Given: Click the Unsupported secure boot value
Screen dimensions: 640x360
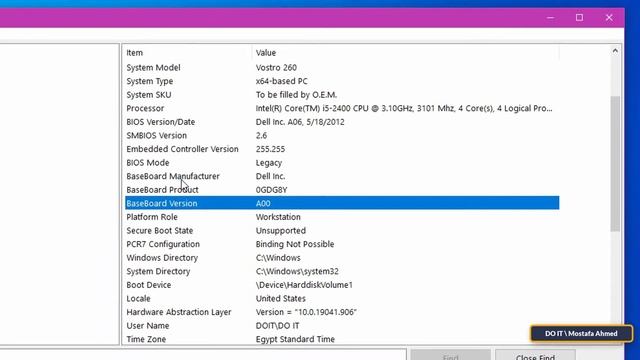Looking at the screenshot, I should pos(281,231).
